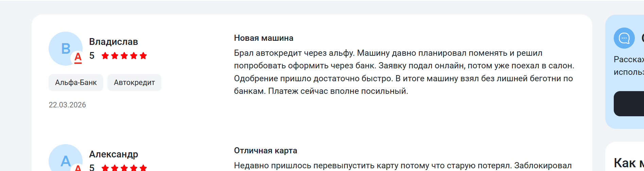
Task: Click the Alfa-Bank logo badge on Владислав's avatar
Action: pyautogui.click(x=78, y=57)
